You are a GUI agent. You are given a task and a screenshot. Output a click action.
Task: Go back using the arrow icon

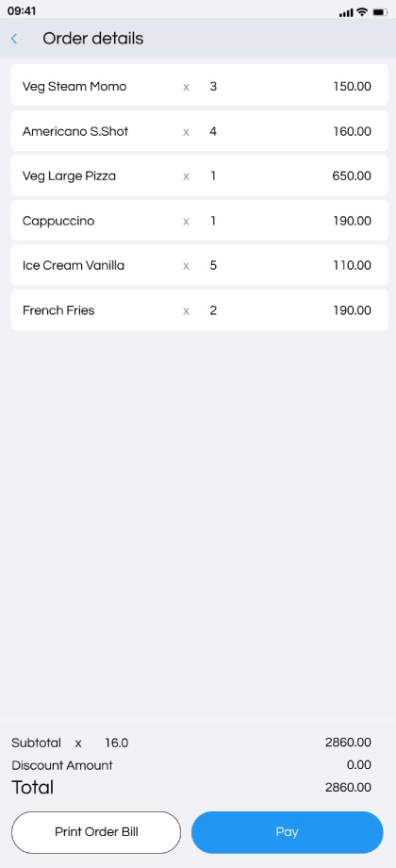pos(14,39)
